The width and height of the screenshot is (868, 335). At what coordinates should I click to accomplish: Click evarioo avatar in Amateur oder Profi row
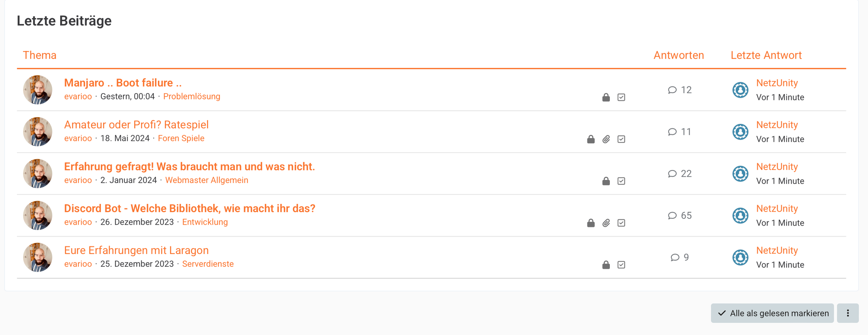click(38, 132)
